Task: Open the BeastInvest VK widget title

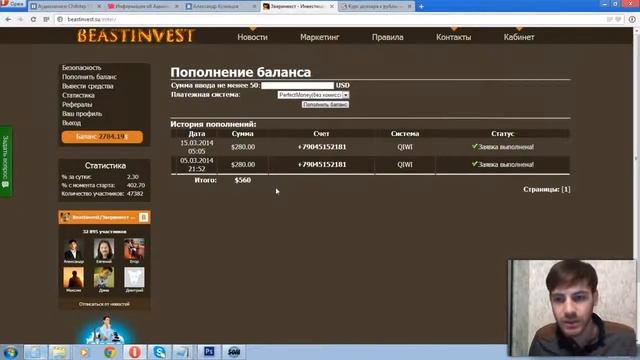Action: pyautogui.click(x=104, y=217)
